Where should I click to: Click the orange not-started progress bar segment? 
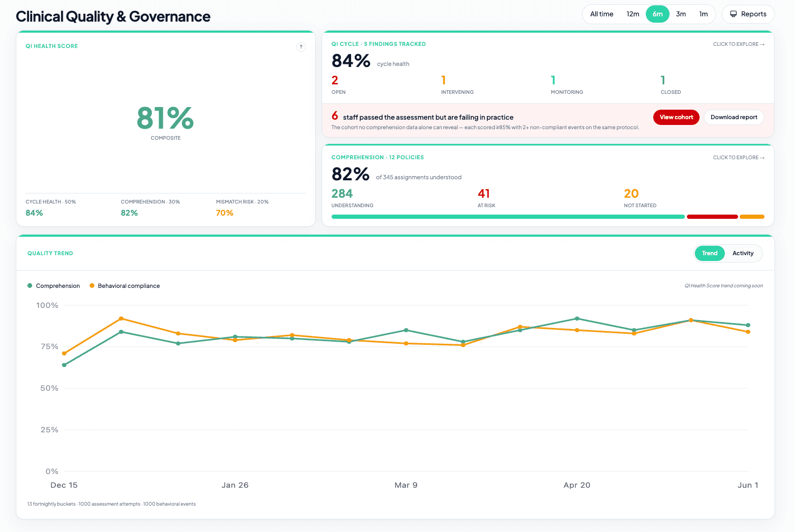(x=752, y=217)
